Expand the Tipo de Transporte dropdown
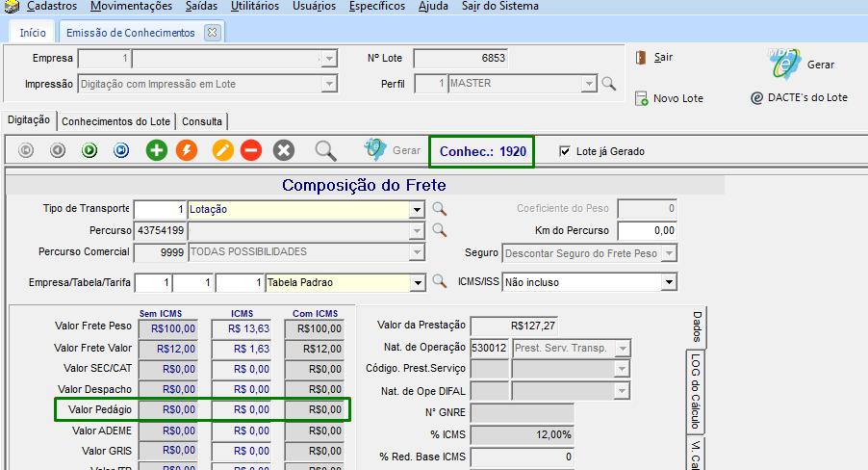 click(x=417, y=209)
